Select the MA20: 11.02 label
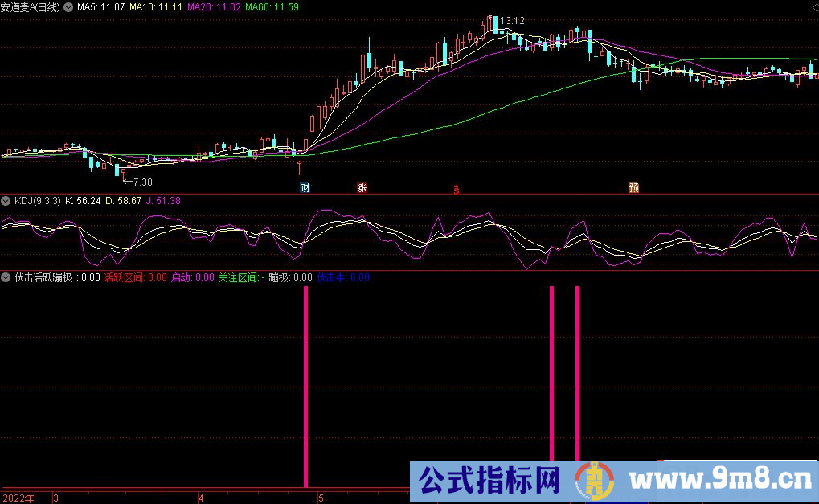819x504 pixels. [214, 7]
